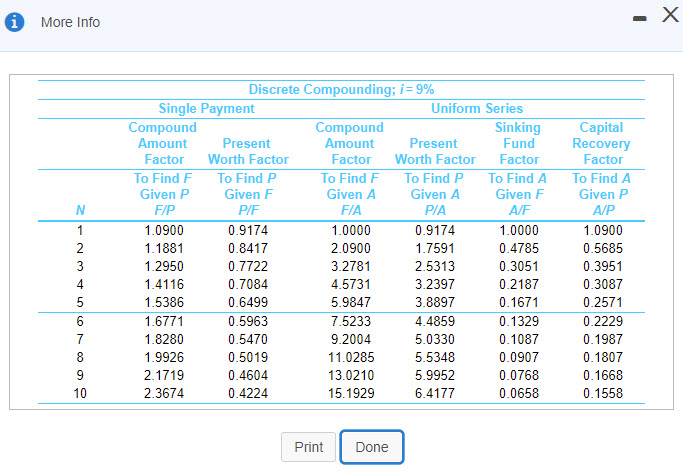Select A/P value 0.2571

pyautogui.click(x=603, y=302)
